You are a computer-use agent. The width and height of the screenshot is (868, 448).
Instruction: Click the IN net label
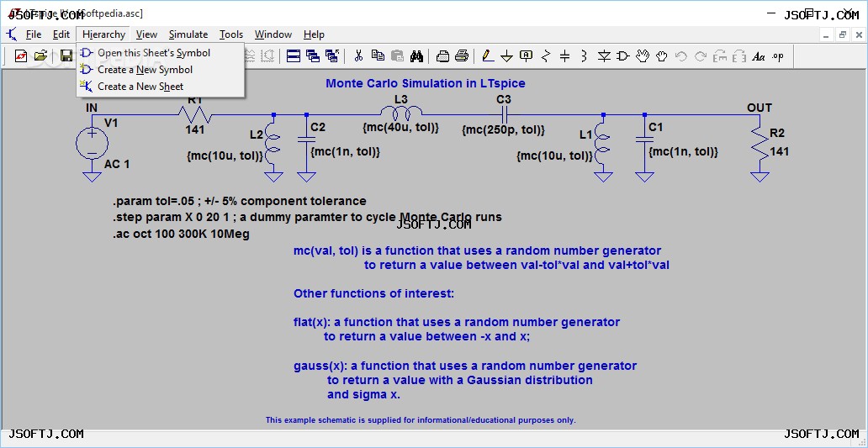tap(92, 108)
